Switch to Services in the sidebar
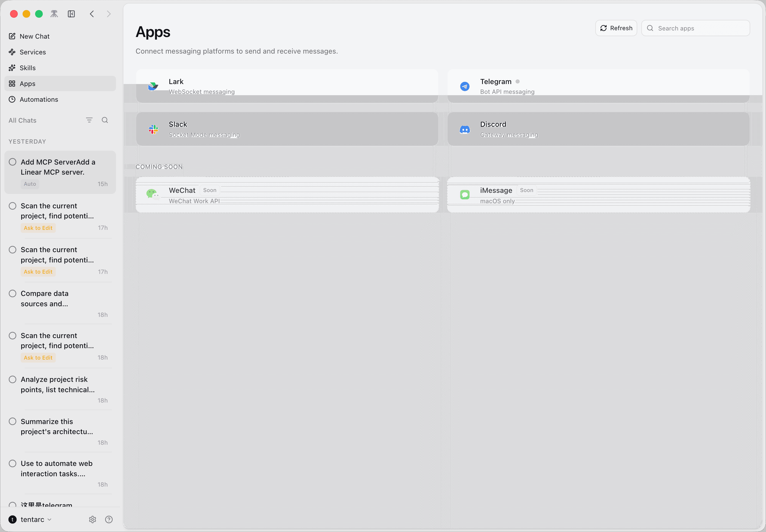Screen dimensions: 766x532 [x=12, y=52]
